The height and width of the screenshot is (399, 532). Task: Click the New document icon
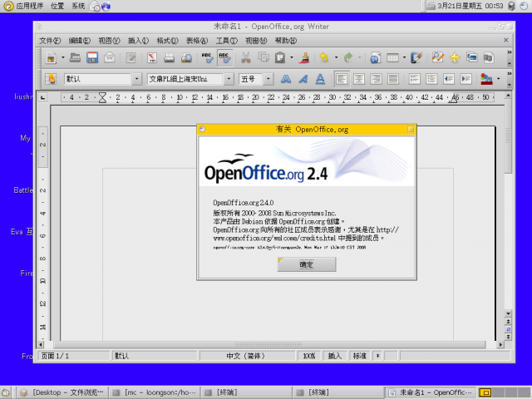coord(52,57)
